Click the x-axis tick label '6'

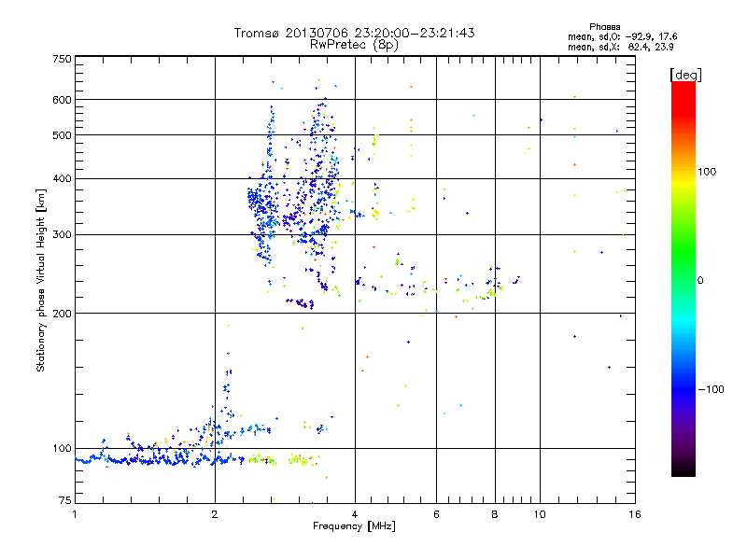click(x=436, y=514)
